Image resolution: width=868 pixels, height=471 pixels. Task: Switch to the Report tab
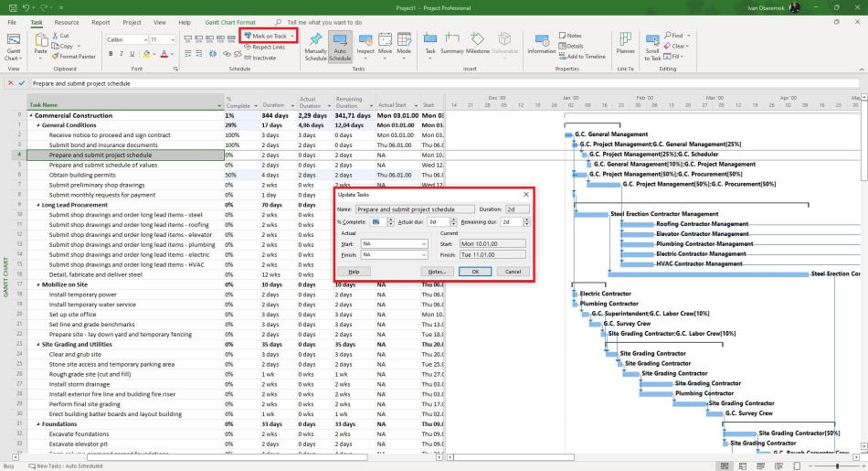point(101,23)
